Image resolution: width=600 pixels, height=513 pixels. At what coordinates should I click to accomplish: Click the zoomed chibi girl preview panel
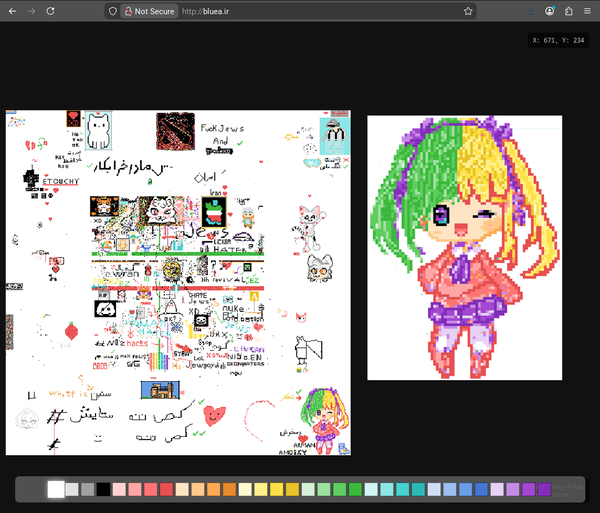pyautogui.click(x=465, y=248)
